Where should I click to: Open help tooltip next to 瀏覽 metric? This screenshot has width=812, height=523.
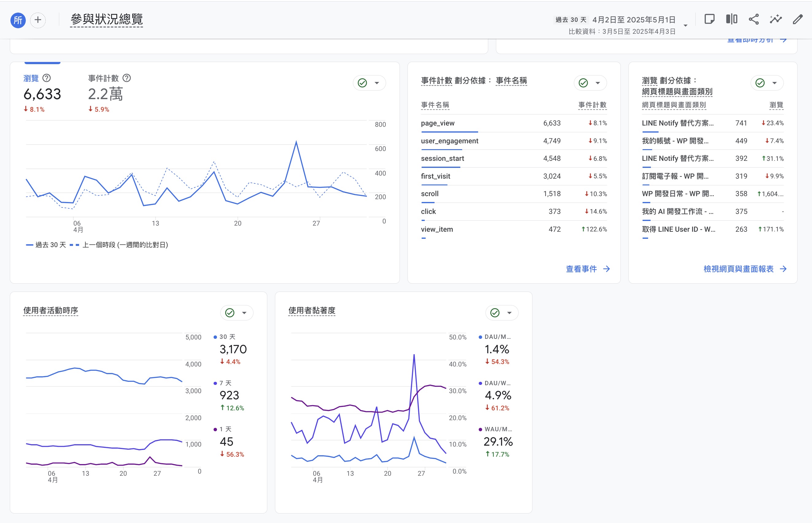tap(47, 78)
